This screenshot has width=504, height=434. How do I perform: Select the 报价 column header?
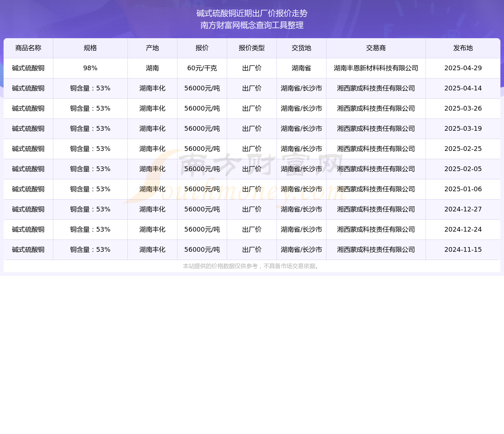202,48
